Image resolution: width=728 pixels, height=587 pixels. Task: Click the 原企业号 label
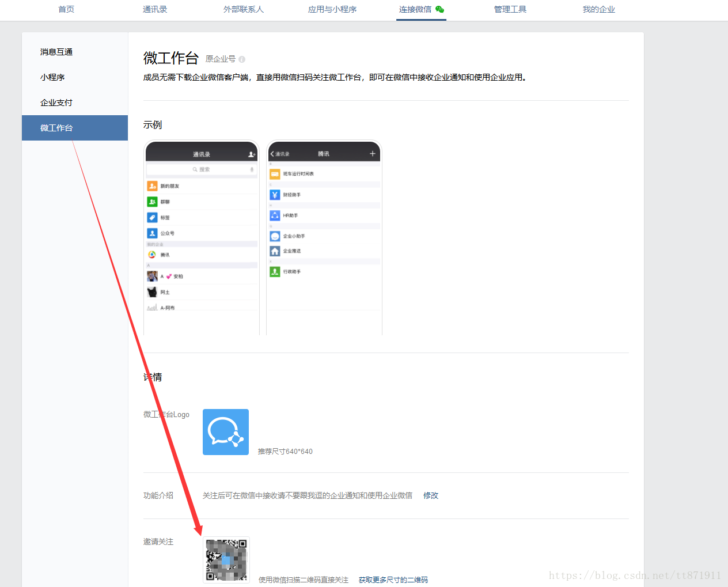(x=221, y=59)
